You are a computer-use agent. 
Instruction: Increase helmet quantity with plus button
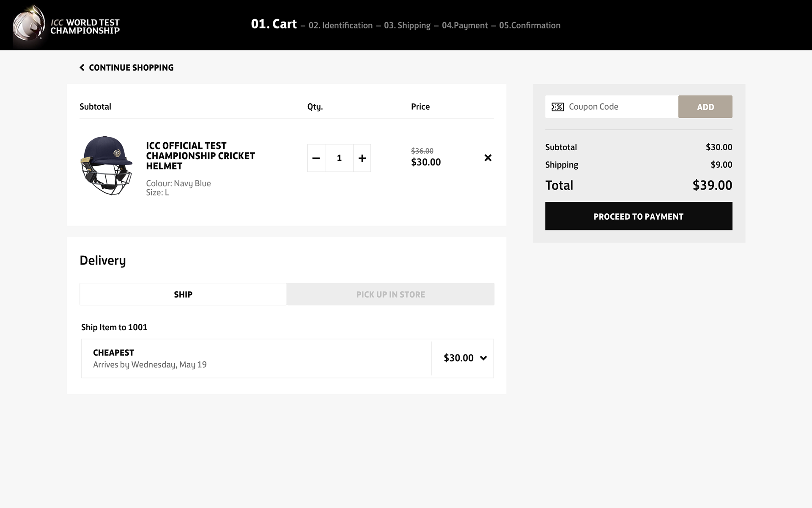pyautogui.click(x=362, y=158)
